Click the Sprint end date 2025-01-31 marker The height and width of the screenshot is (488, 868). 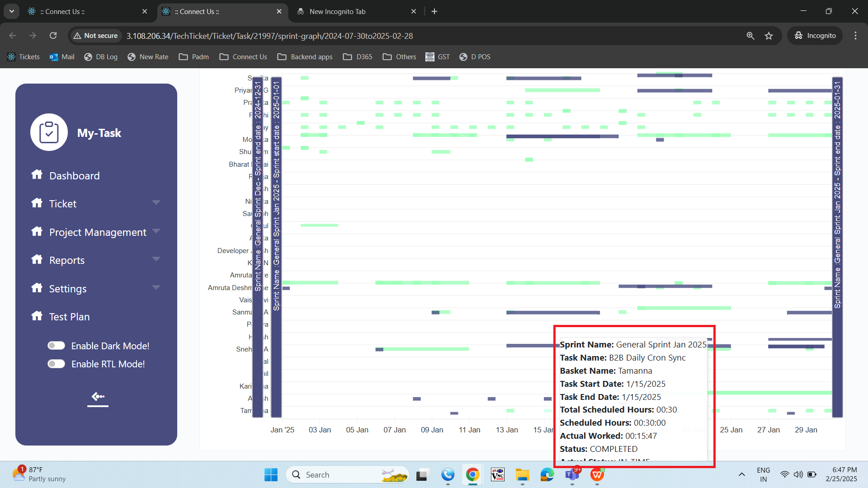tap(837, 247)
